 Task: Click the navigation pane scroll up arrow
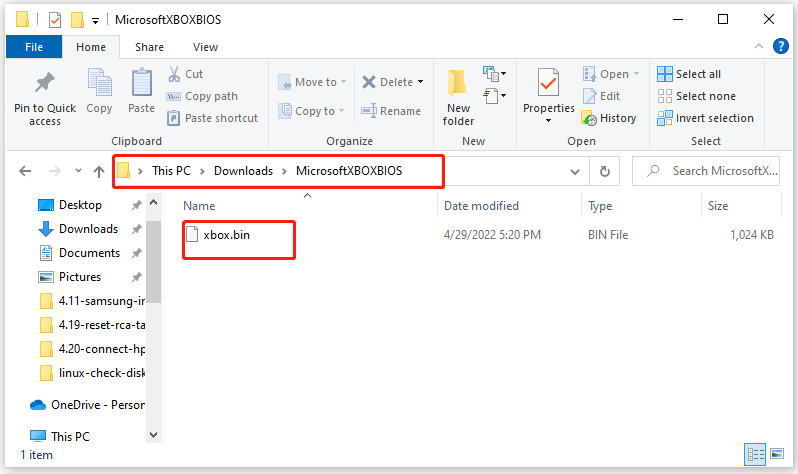click(x=154, y=203)
